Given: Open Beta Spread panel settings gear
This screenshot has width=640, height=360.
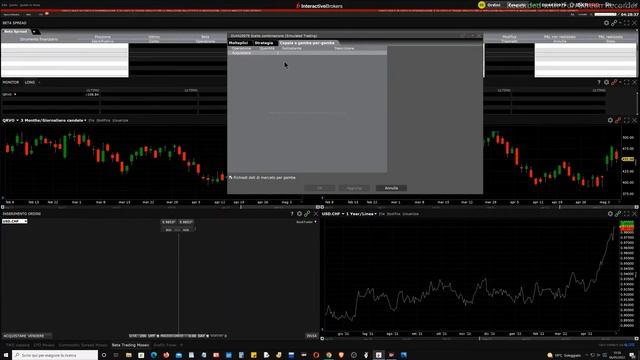Looking at the screenshot, I should [606, 23].
